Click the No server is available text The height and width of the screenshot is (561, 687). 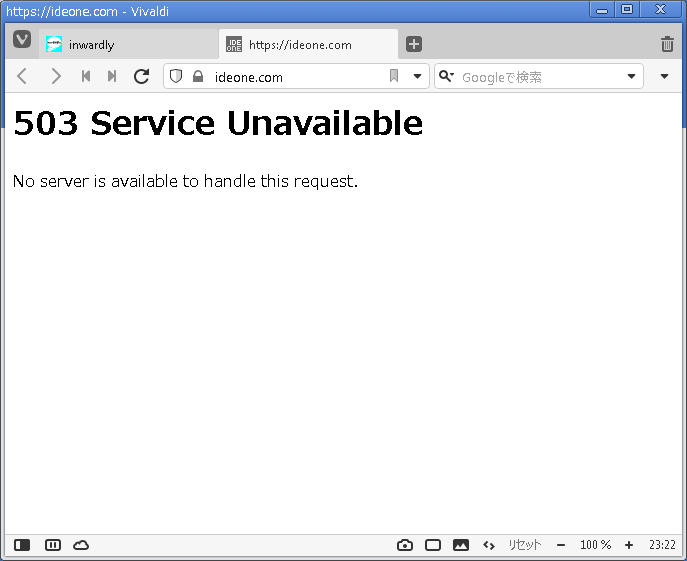pyautogui.click(x=185, y=181)
